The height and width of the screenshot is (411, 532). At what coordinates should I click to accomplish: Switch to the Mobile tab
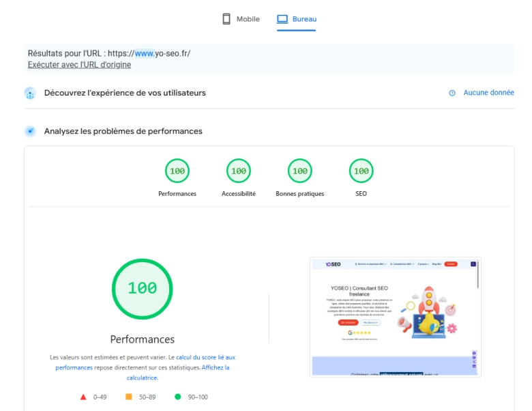pyautogui.click(x=241, y=19)
